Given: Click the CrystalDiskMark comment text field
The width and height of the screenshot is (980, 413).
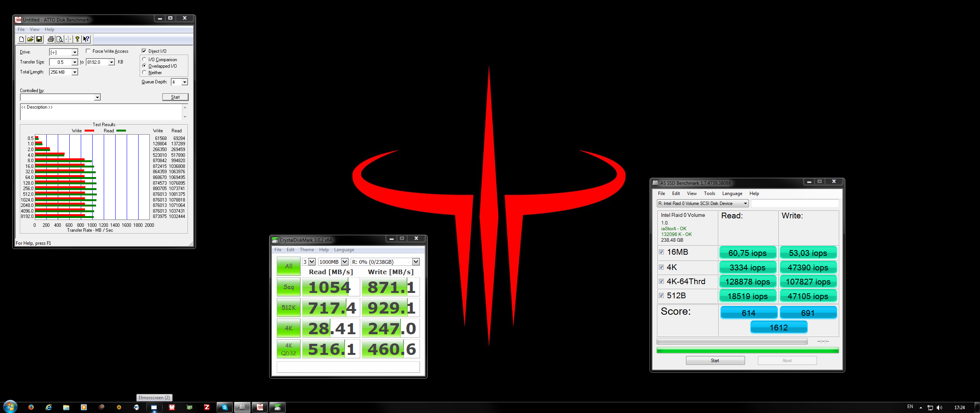Looking at the screenshot, I should point(348,367).
